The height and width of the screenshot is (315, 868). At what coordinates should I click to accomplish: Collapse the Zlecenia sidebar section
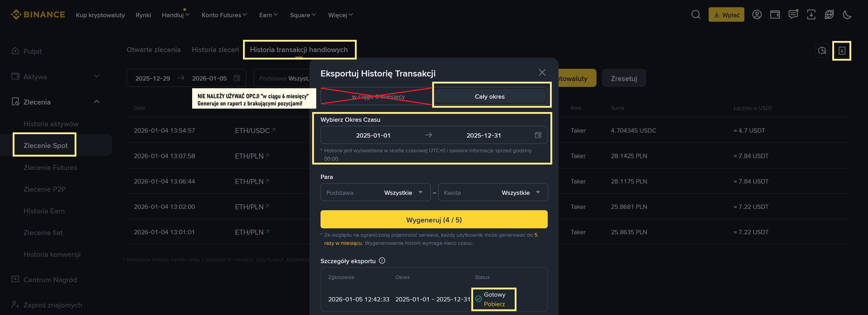[97, 102]
